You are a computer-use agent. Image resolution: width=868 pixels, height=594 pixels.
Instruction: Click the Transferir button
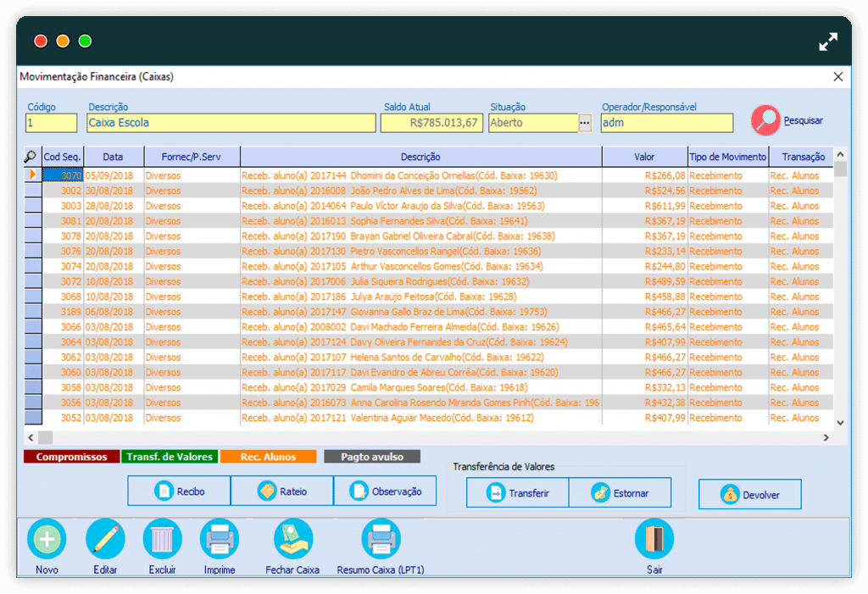pyautogui.click(x=518, y=492)
